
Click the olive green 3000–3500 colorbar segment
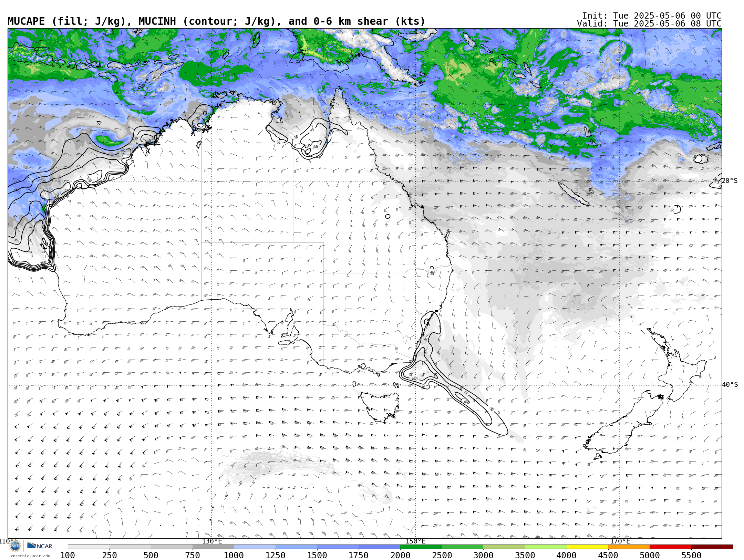[x=504, y=547]
